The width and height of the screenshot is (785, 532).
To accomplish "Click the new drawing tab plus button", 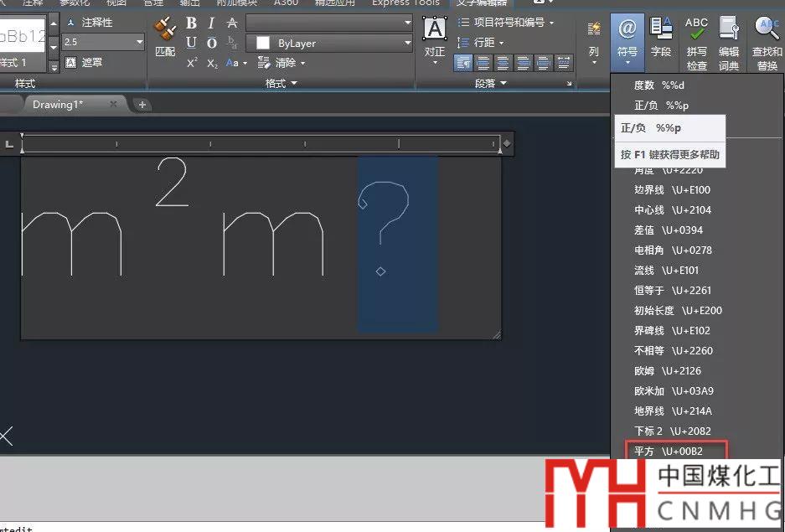I will click(142, 105).
